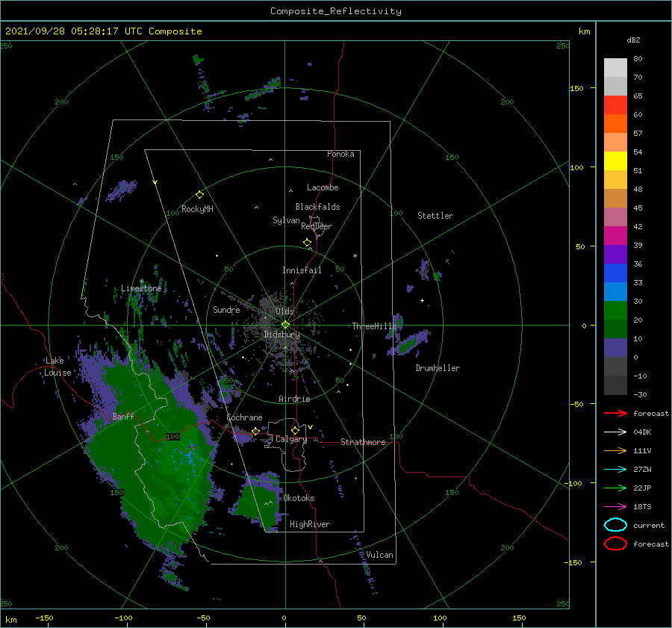Click the Sundre label
Image resolution: width=672 pixels, height=628 pixels.
pos(226,309)
